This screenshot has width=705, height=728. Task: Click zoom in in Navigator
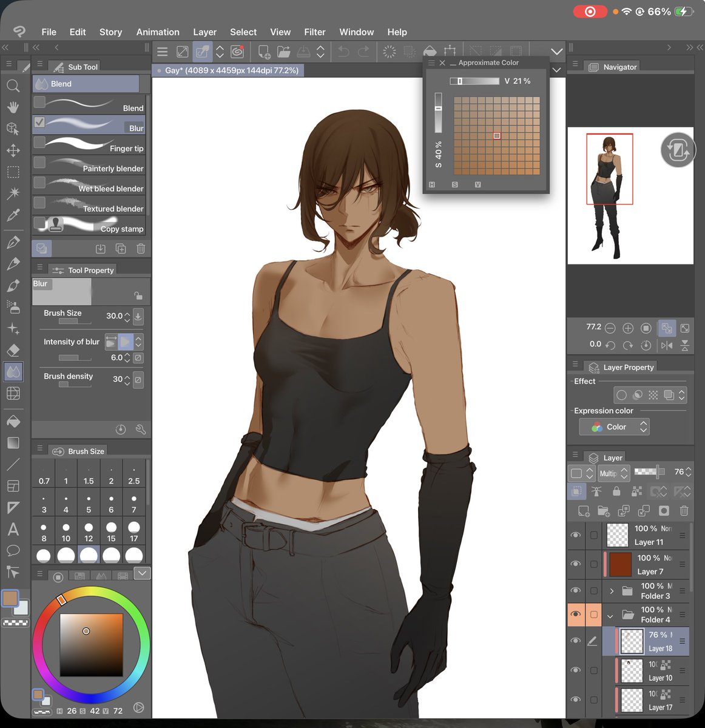[x=628, y=328]
